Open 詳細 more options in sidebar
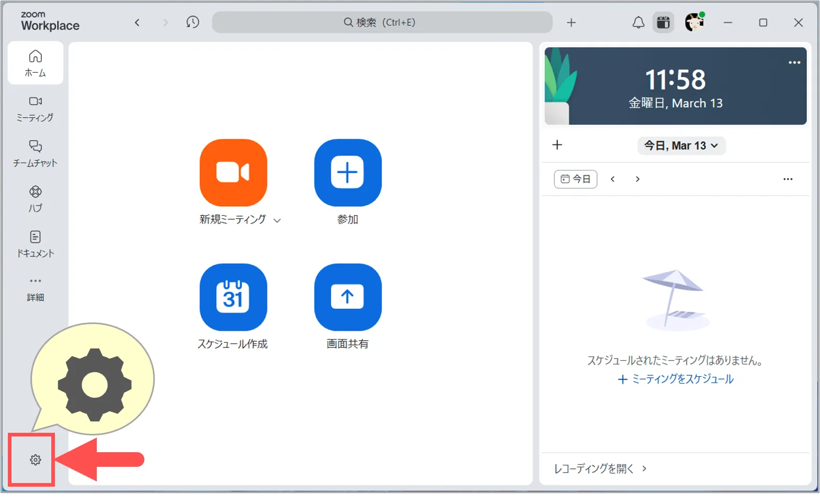 pyautogui.click(x=35, y=288)
